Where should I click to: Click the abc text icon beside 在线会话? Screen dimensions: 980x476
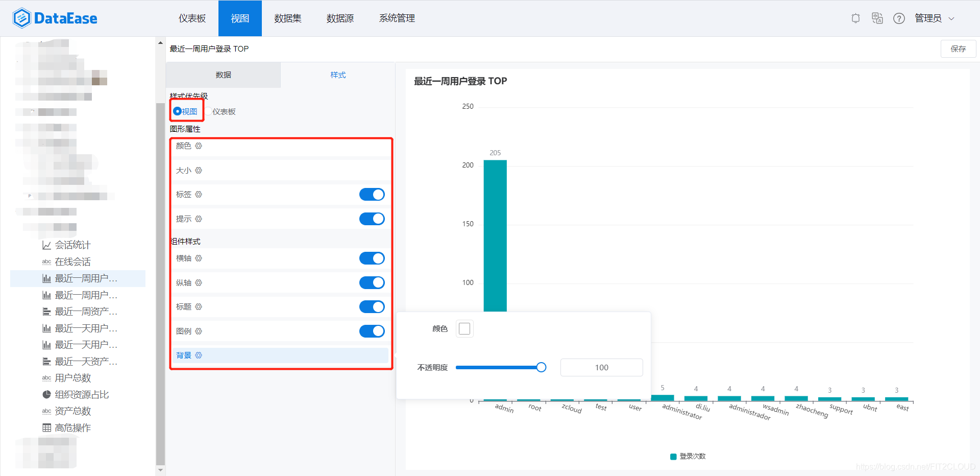click(x=46, y=262)
